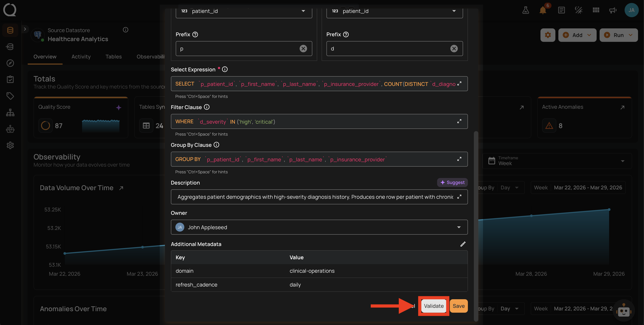This screenshot has width=644, height=325.
Task: Click the Suggest description button
Action: 452,182
